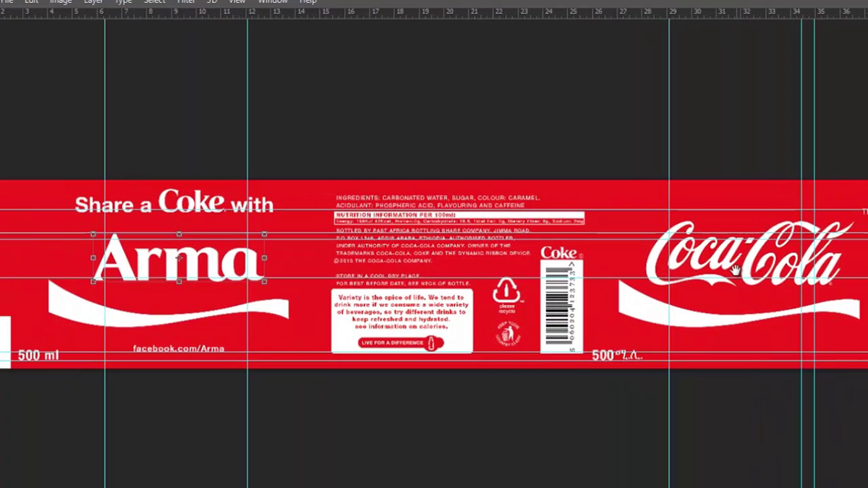Click the white ribbon under Arma
The height and width of the screenshot is (488, 868).
pyautogui.click(x=168, y=305)
